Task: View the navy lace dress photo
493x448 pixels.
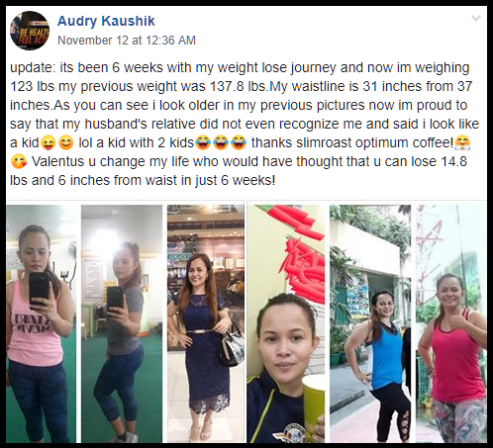Action: [x=206, y=323]
